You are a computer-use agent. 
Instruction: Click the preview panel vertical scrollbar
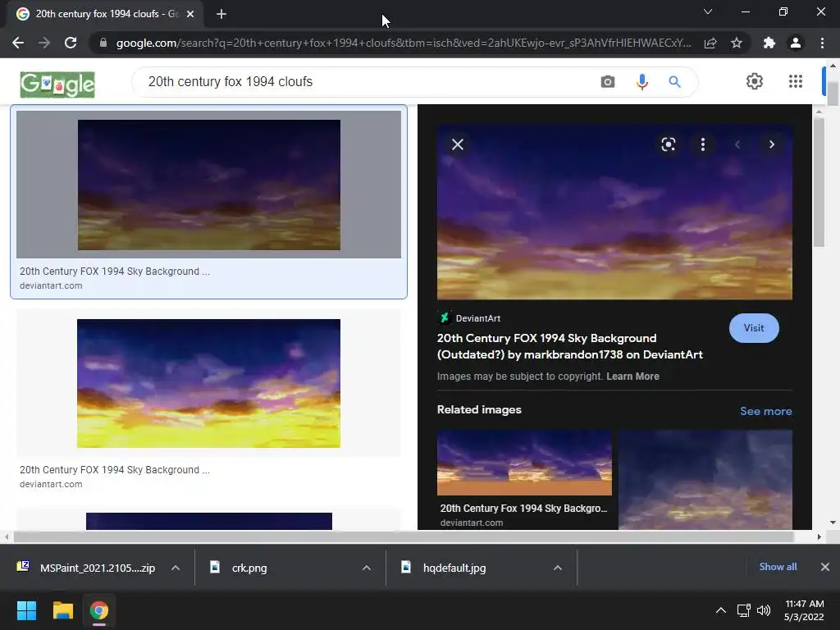(819, 182)
